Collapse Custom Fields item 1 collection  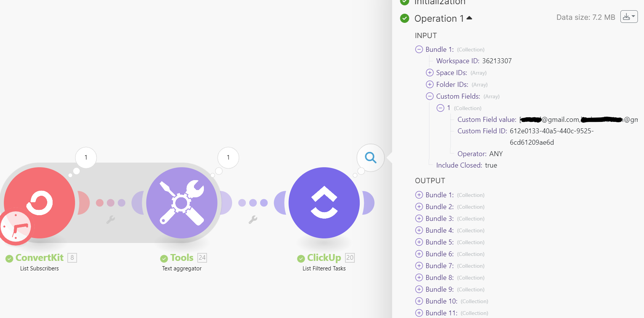point(441,108)
